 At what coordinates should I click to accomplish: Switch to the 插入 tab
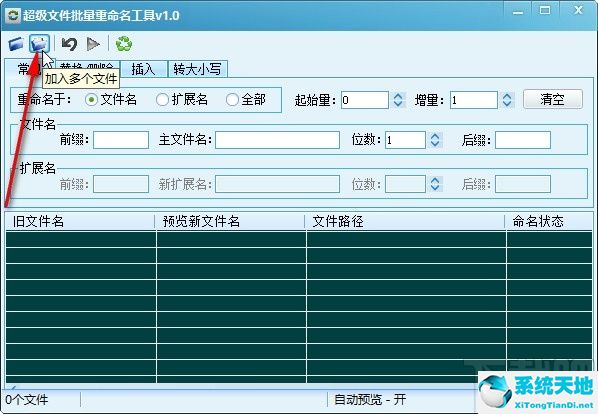(143, 69)
